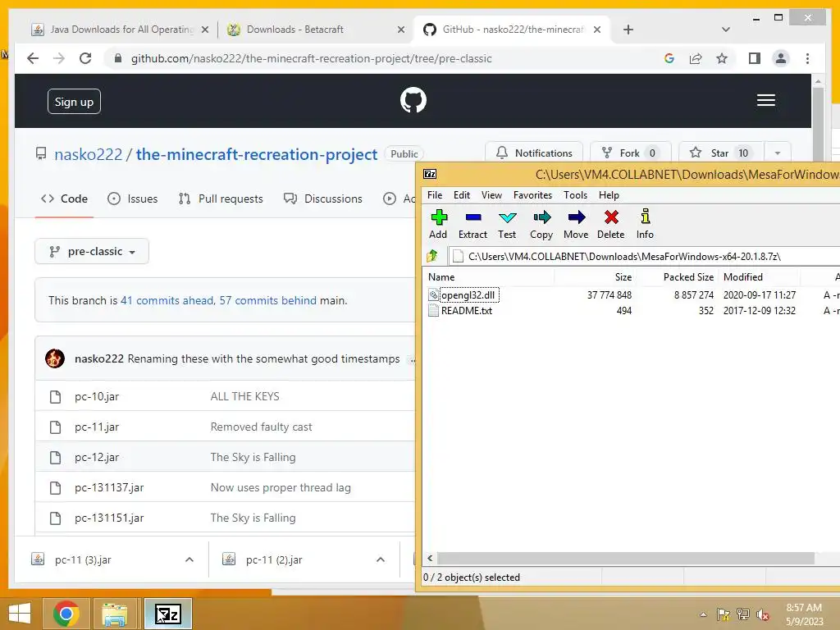The width and height of the screenshot is (840, 630).
Task: Open the Discussions tab
Action: tap(323, 199)
